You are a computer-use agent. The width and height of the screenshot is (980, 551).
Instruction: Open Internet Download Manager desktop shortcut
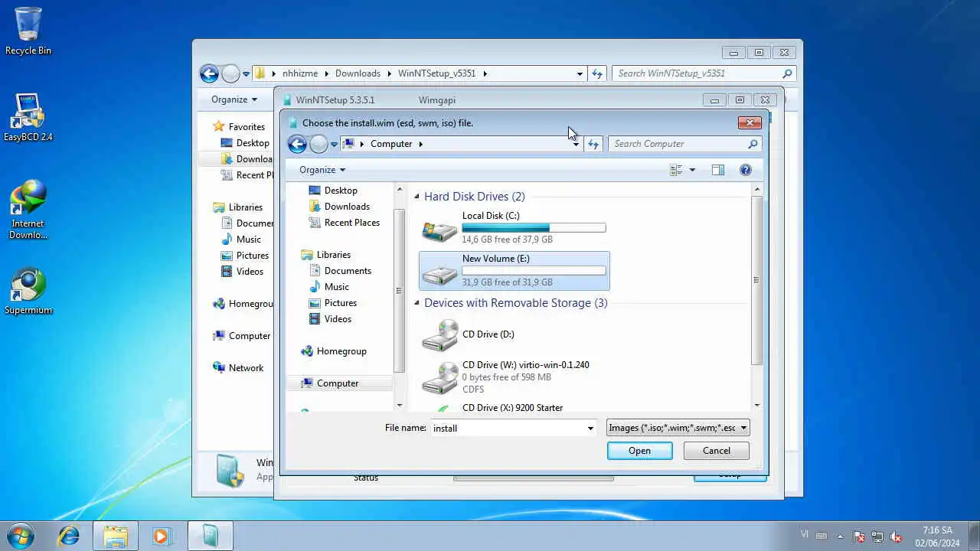click(x=28, y=209)
